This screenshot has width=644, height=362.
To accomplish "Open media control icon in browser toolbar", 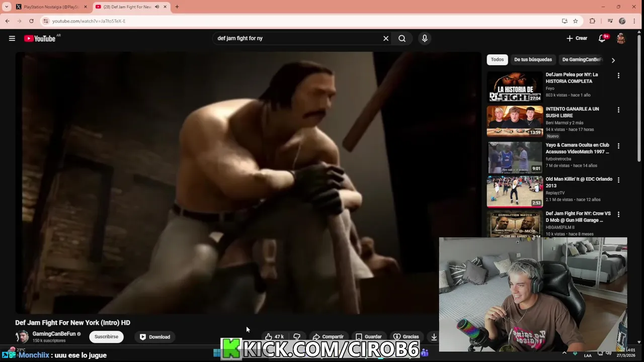I will click(610, 21).
